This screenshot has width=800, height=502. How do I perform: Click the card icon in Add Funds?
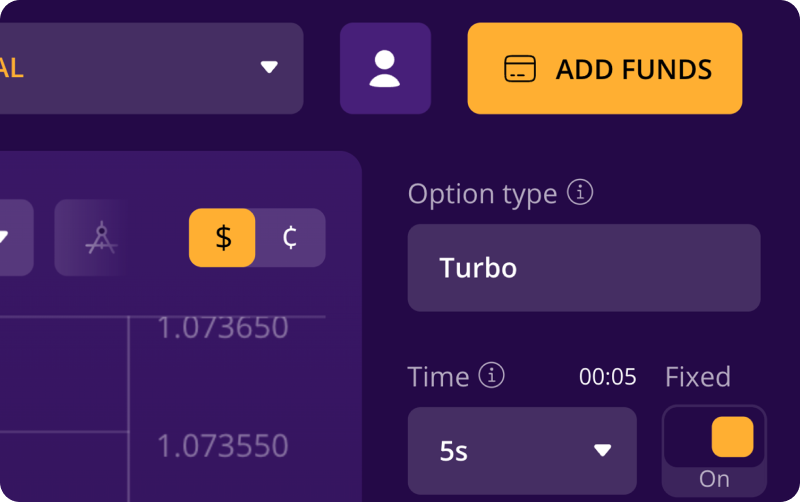click(x=519, y=69)
